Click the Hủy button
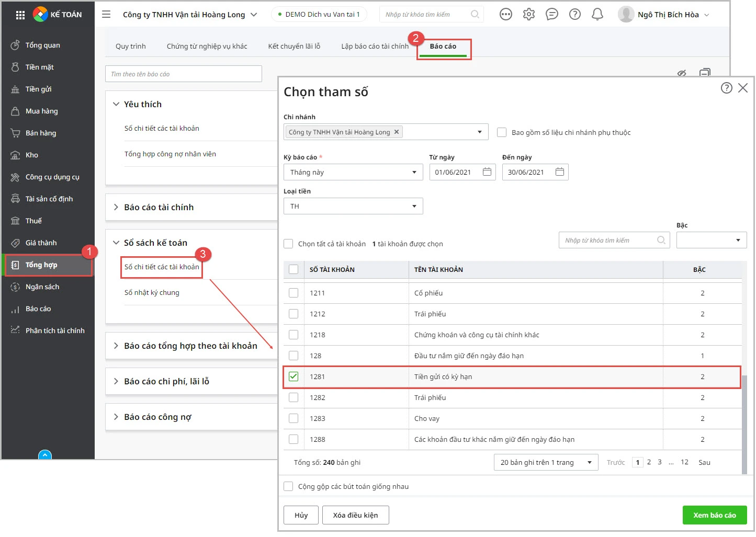This screenshot has height=537, width=756. pos(301,515)
